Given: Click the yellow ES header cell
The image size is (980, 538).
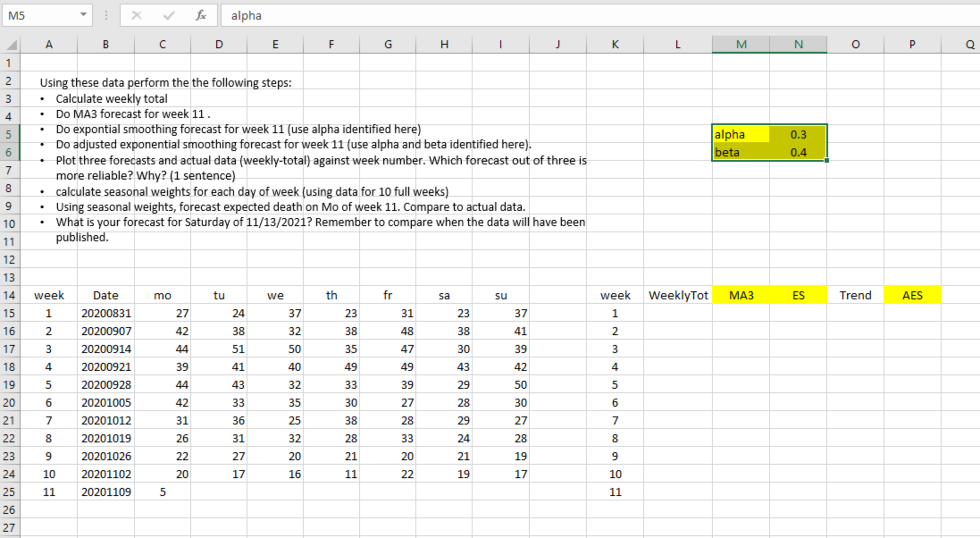Looking at the screenshot, I should pos(799,295).
